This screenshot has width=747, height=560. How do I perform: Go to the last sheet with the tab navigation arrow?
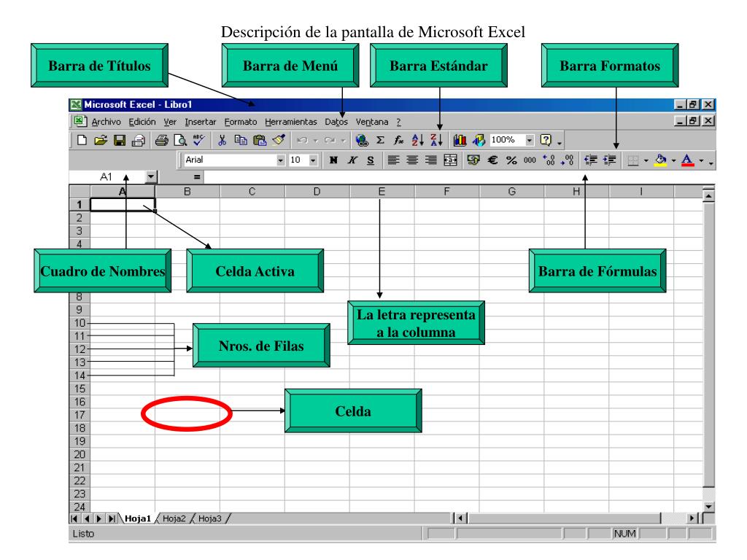[112, 518]
